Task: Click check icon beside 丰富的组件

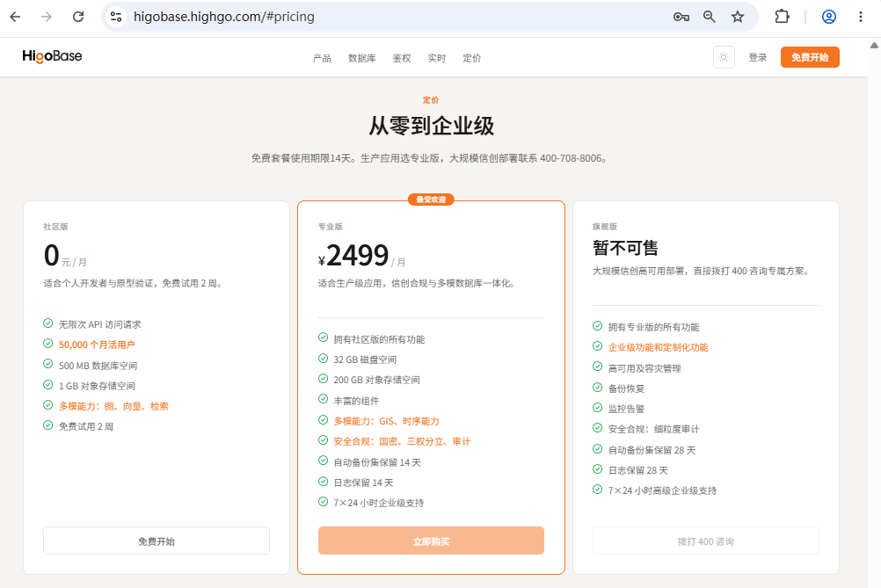Action: coord(323,399)
